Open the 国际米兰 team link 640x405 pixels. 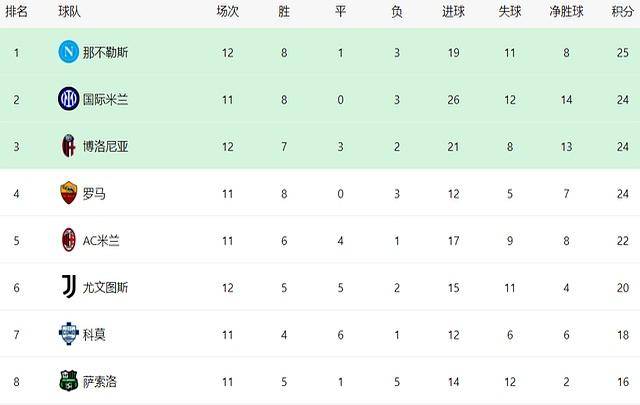(x=106, y=99)
